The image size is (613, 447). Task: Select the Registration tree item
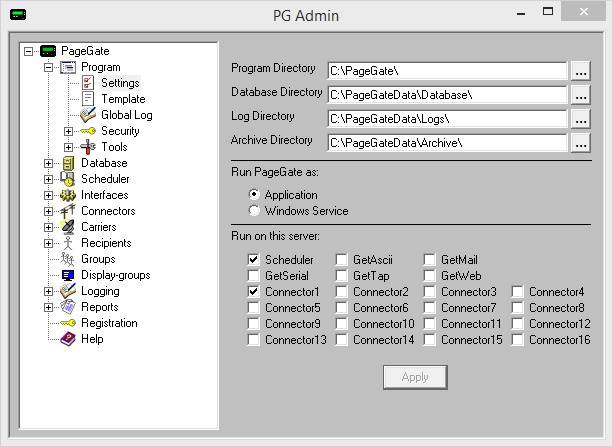(x=109, y=323)
